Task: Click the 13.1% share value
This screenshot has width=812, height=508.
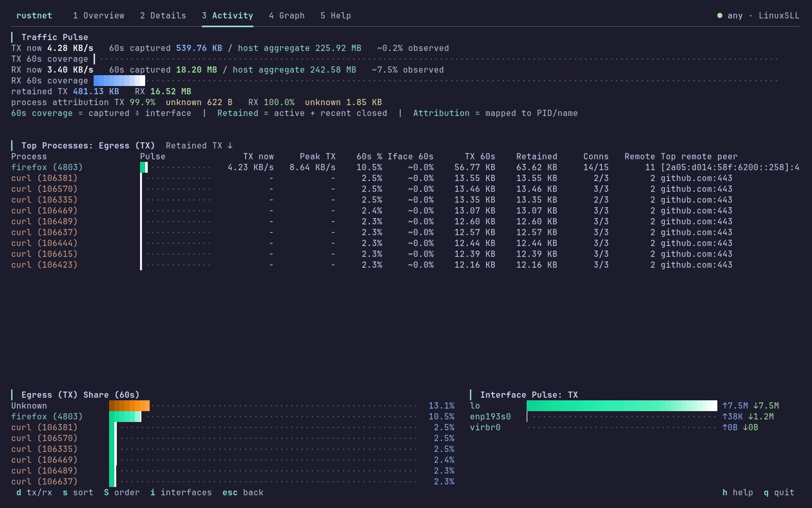Action: click(x=442, y=406)
